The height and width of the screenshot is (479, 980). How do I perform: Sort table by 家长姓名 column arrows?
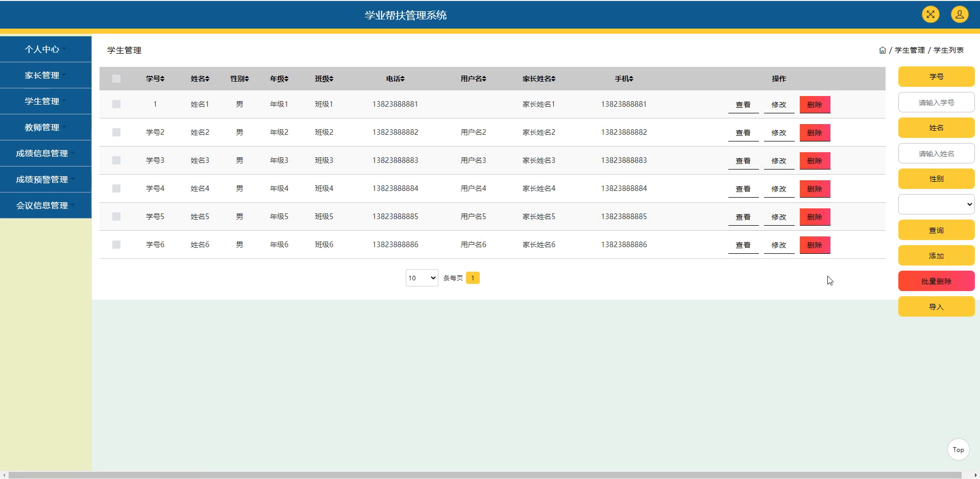coord(553,79)
